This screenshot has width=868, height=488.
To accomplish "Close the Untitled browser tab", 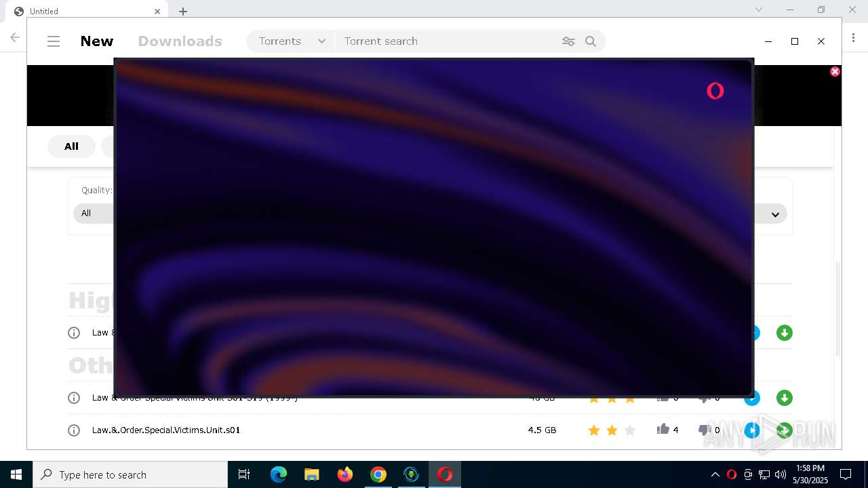I will click(x=157, y=12).
